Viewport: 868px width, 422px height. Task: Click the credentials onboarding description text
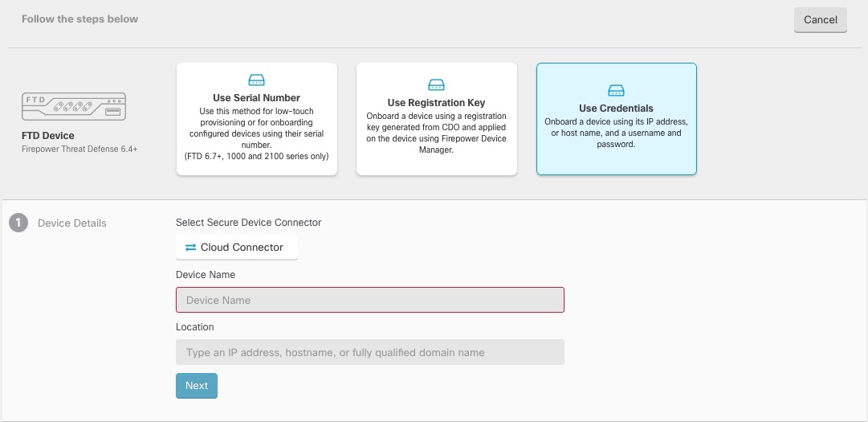click(616, 133)
